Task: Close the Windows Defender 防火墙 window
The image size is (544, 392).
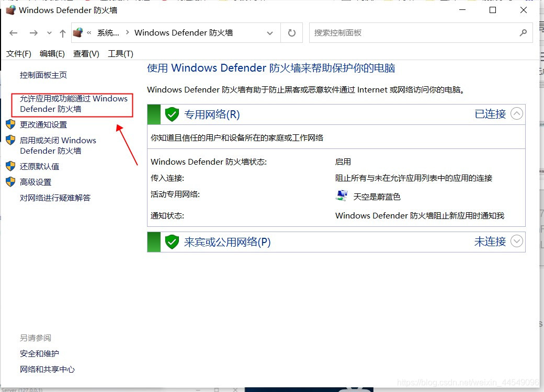Action: pos(524,10)
